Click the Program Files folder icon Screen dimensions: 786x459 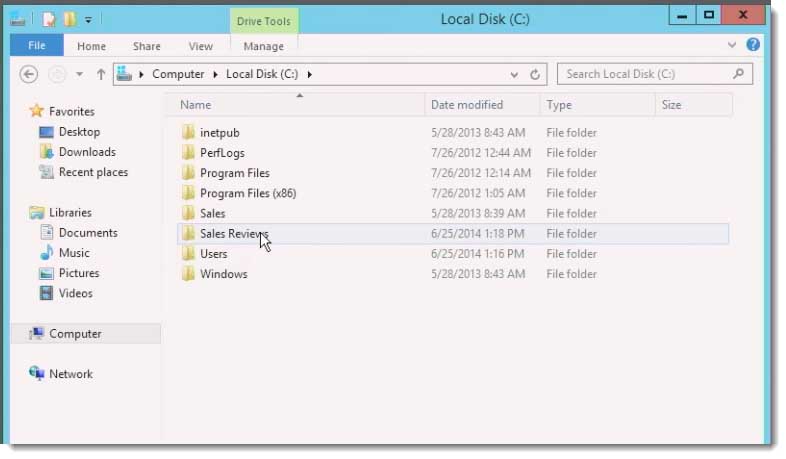188,173
